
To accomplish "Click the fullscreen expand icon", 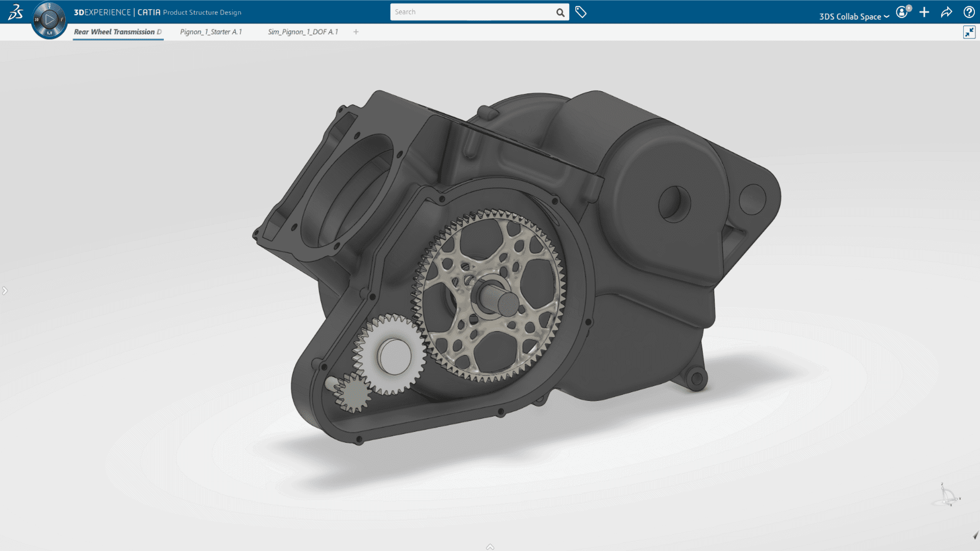I will [969, 32].
